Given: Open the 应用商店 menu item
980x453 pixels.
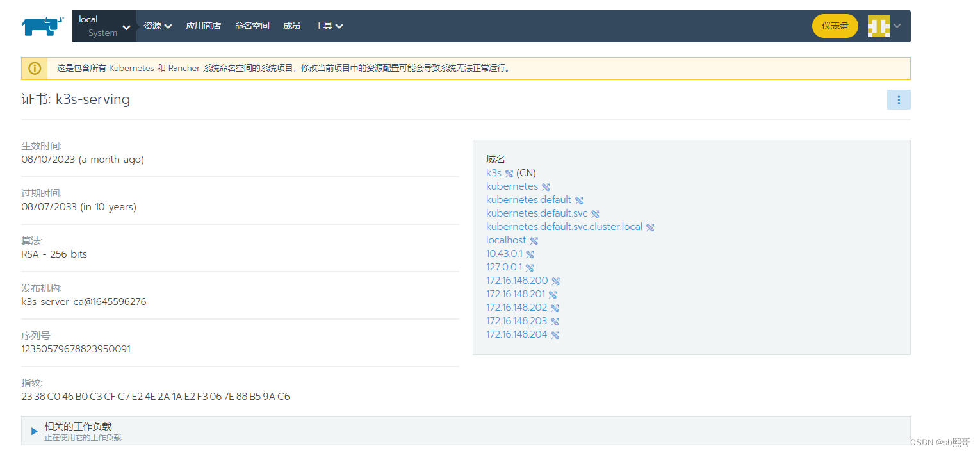Looking at the screenshot, I should pos(203,26).
